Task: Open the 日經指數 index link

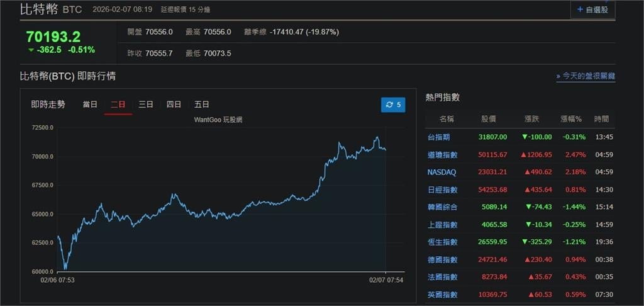Action: pyautogui.click(x=442, y=190)
